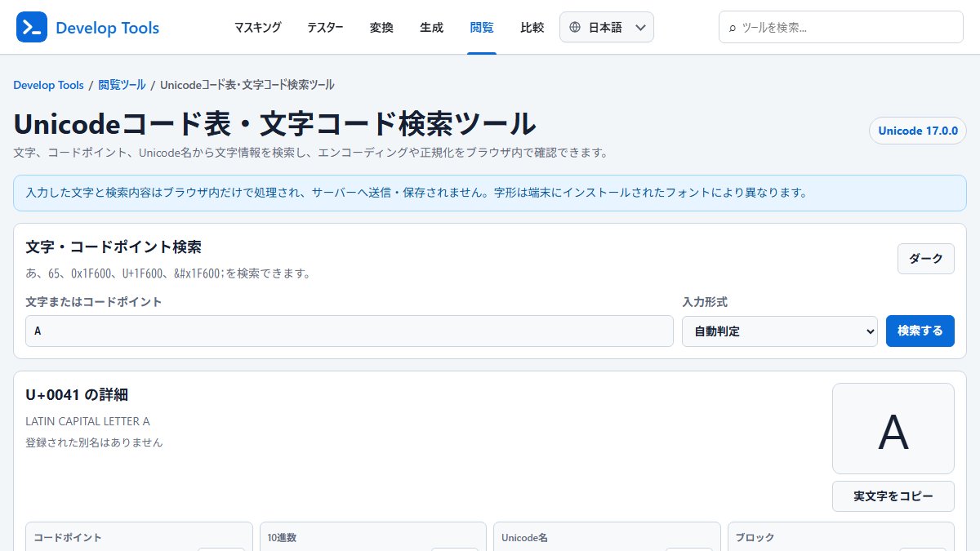Viewport: 980px width, 551px height.
Task: Open the 閲覧 menu
Action: click(482, 28)
